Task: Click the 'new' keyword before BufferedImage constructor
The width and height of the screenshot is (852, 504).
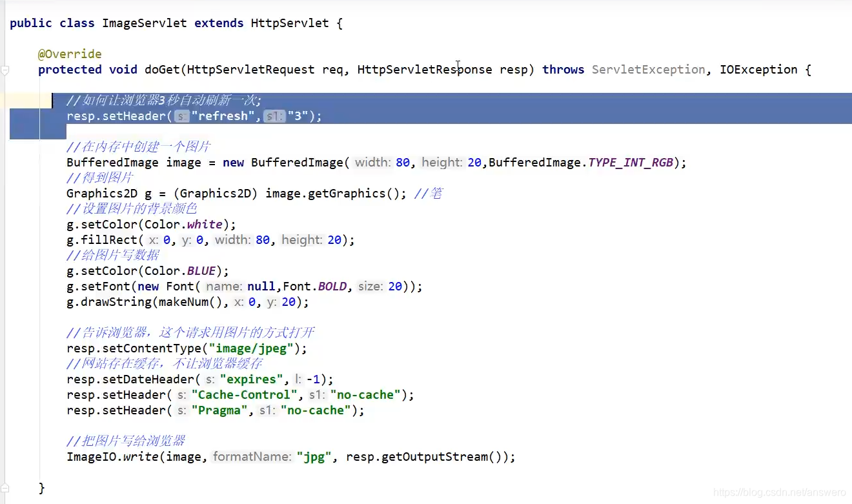Action: click(x=233, y=163)
